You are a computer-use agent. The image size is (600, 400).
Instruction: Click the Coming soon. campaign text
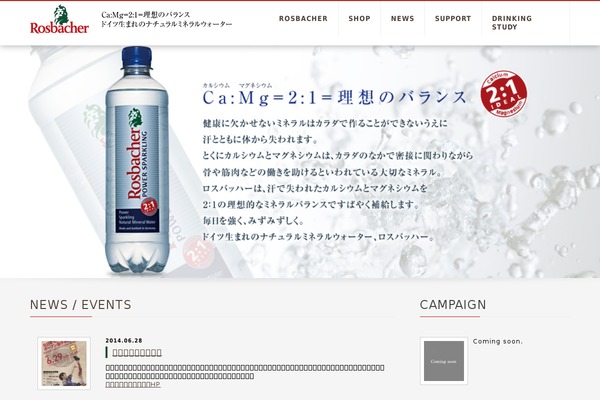[497, 341]
